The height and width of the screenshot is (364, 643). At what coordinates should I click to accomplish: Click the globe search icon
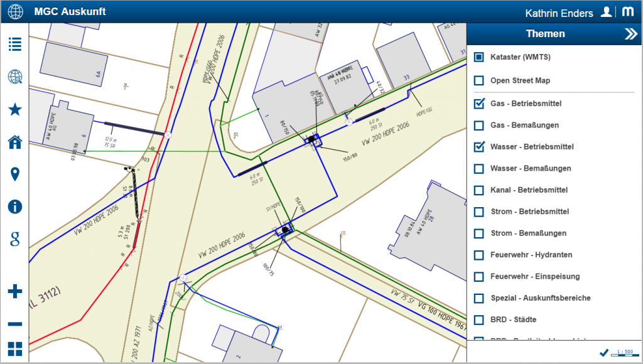[15, 77]
